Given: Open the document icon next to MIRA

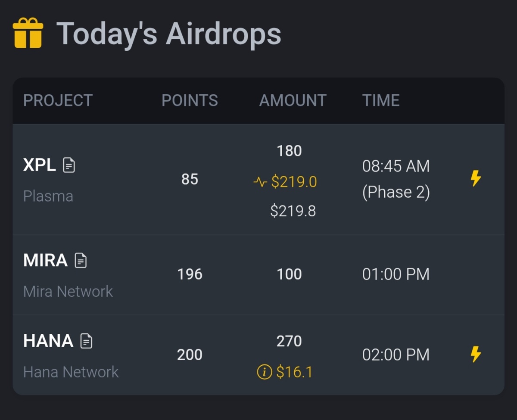Looking at the screenshot, I should 81,260.
